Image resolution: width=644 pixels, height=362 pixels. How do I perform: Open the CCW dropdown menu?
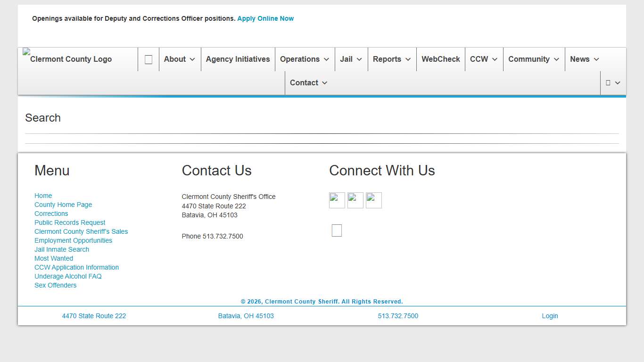pos(484,59)
